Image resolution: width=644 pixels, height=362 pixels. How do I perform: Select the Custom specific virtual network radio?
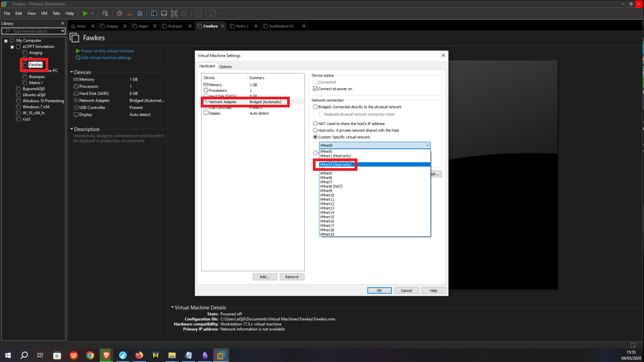[316, 137]
